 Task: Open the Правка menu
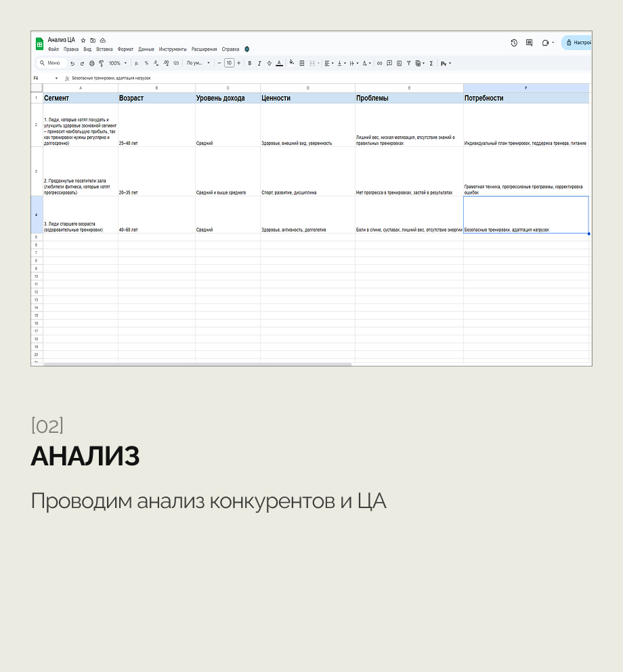click(x=71, y=49)
